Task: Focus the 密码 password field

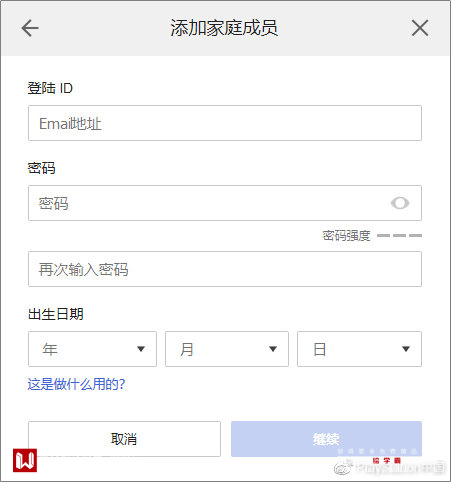Action: pos(225,203)
